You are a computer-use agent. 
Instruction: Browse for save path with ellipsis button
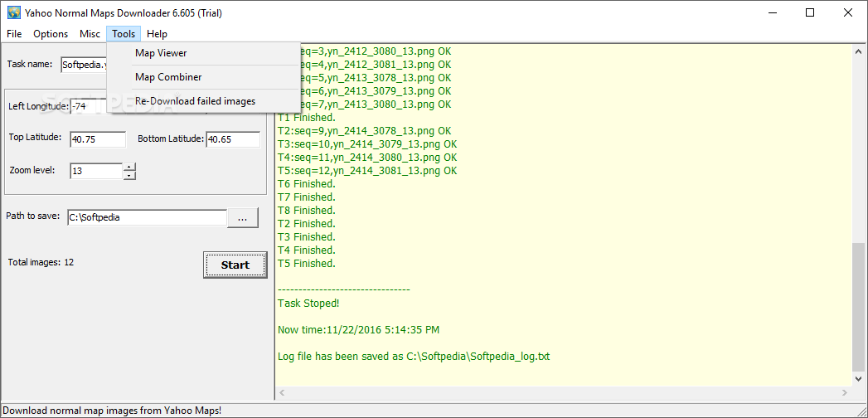pyautogui.click(x=242, y=218)
